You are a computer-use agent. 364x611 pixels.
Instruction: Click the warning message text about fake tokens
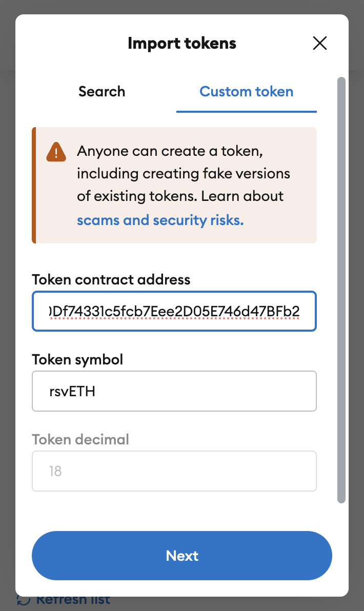184,173
